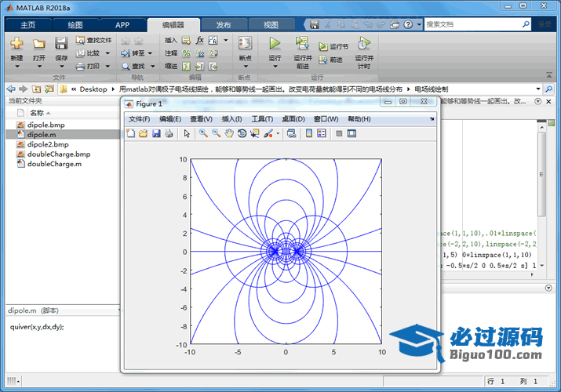Open Figure 1 Desktop (桌面) menu
The height and width of the screenshot is (392, 561).
point(293,119)
